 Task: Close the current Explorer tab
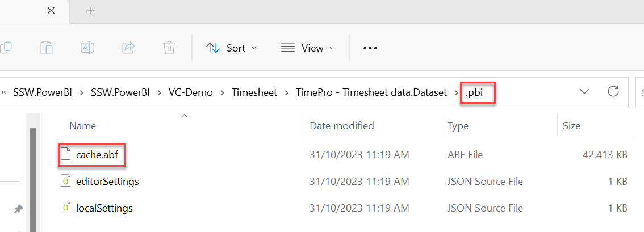51,11
